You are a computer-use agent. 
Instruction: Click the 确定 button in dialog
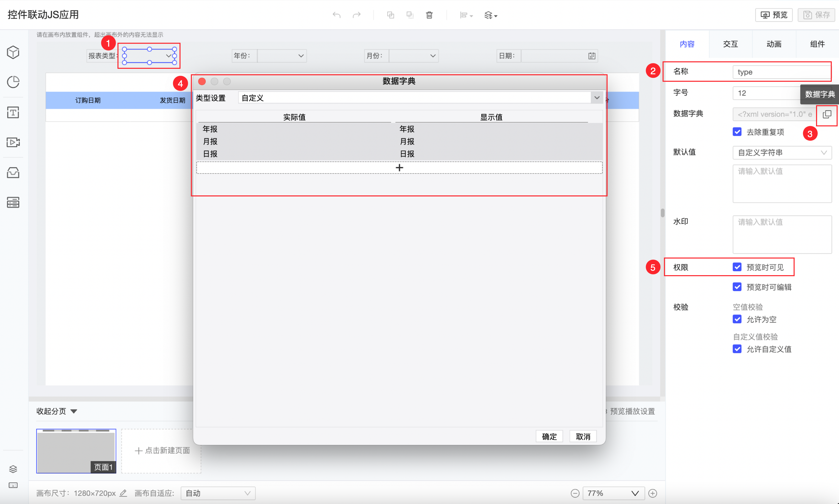549,436
